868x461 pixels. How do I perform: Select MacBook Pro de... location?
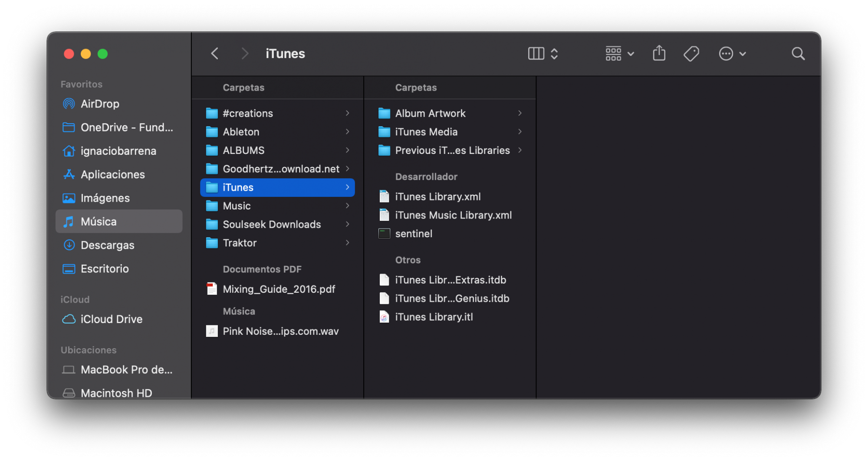119,369
